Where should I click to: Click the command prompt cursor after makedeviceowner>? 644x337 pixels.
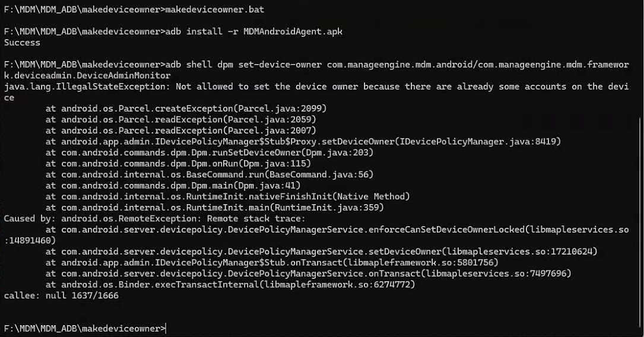point(166,328)
